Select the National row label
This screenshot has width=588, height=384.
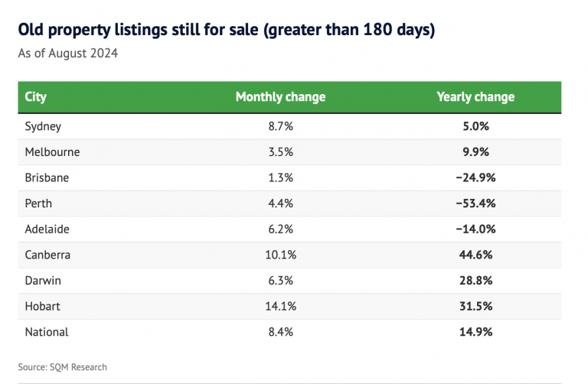(x=47, y=332)
